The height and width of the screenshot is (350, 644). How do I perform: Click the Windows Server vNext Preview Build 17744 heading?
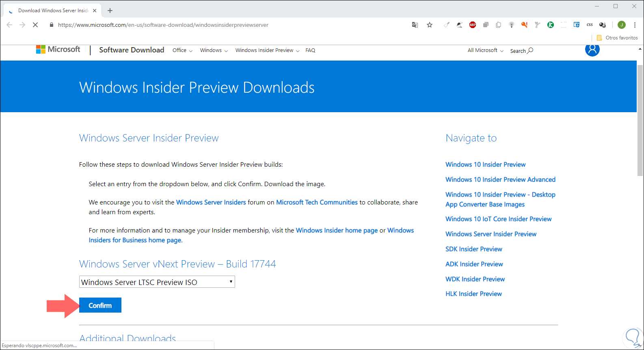click(x=177, y=264)
